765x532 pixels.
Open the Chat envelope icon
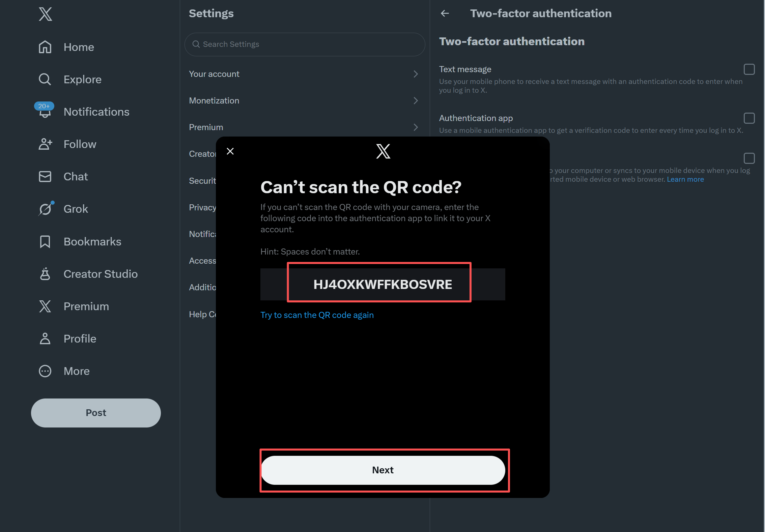[x=45, y=176]
